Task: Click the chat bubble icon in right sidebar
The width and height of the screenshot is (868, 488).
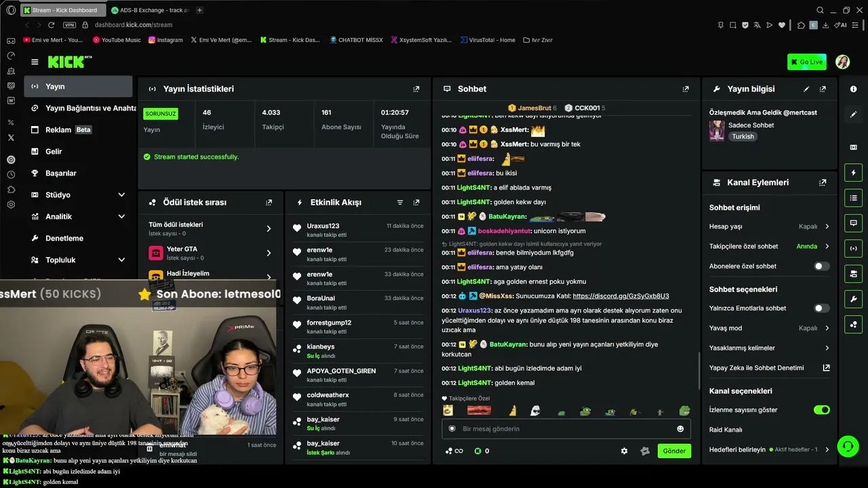Action: click(853, 223)
